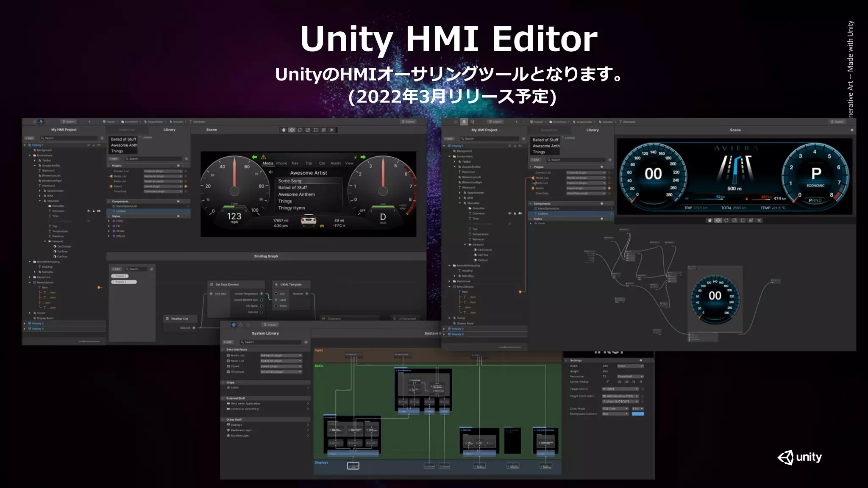The height and width of the screenshot is (488, 868).
Task: Open the Target SoC(s) dropdown in Settings
Action: (620, 389)
